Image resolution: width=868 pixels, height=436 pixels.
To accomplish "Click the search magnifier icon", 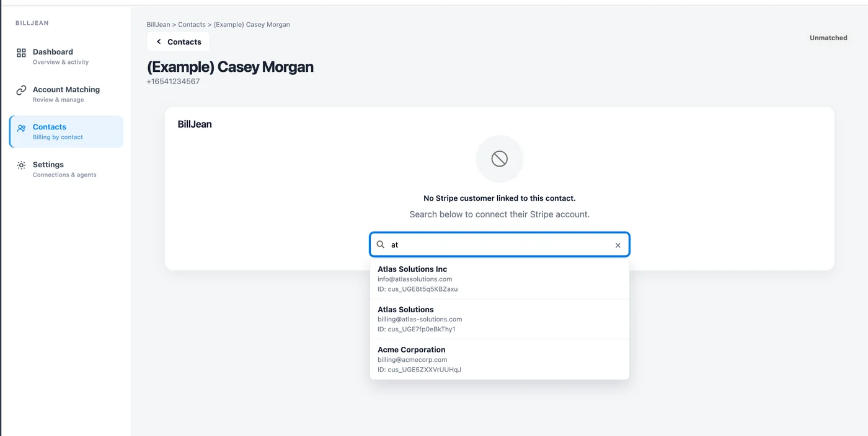I will click(381, 245).
